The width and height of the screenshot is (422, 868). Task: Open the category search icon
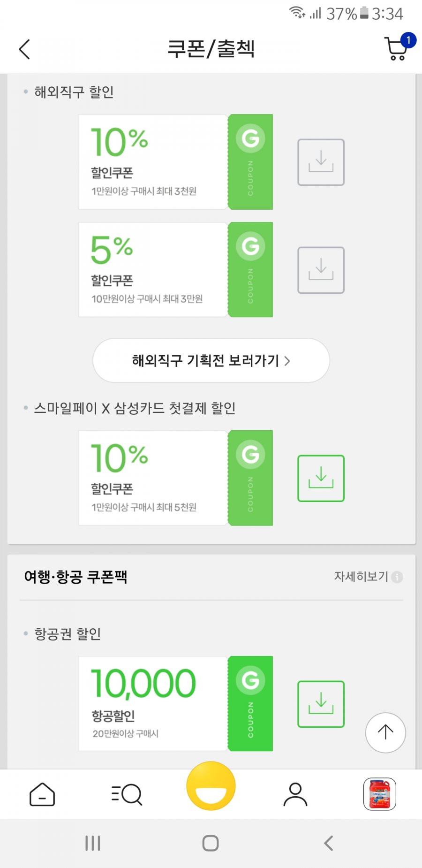127,794
